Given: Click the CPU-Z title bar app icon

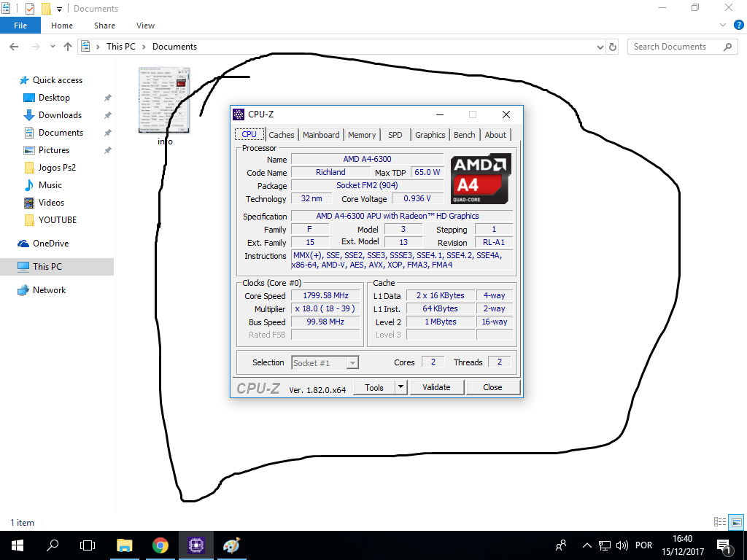Looking at the screenshot, I should [x=239, y=114].
